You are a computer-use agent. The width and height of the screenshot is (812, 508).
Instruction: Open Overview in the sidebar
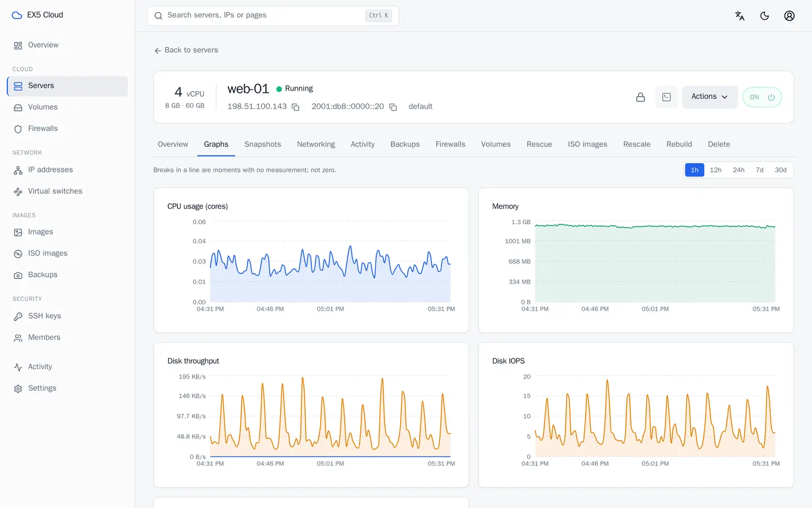click(67, 45)
